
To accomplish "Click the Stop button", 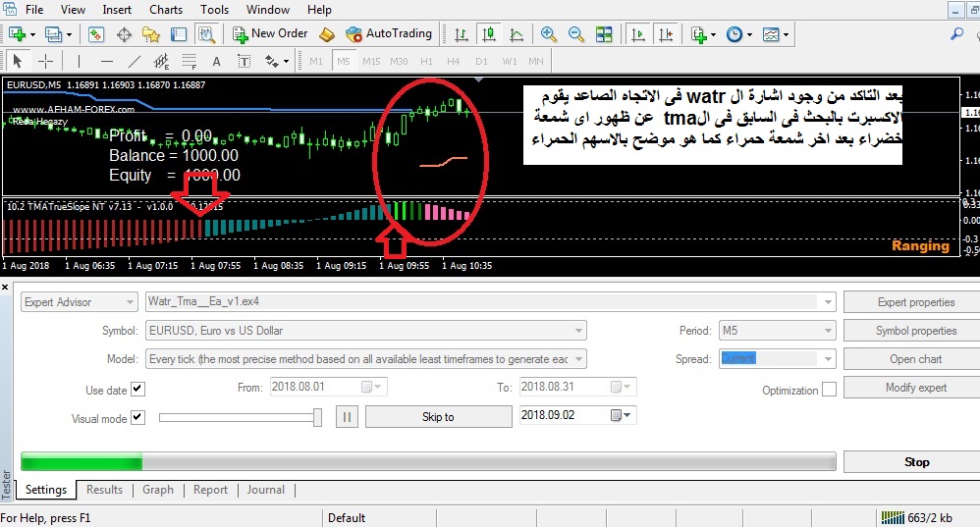I will point(915,462).
